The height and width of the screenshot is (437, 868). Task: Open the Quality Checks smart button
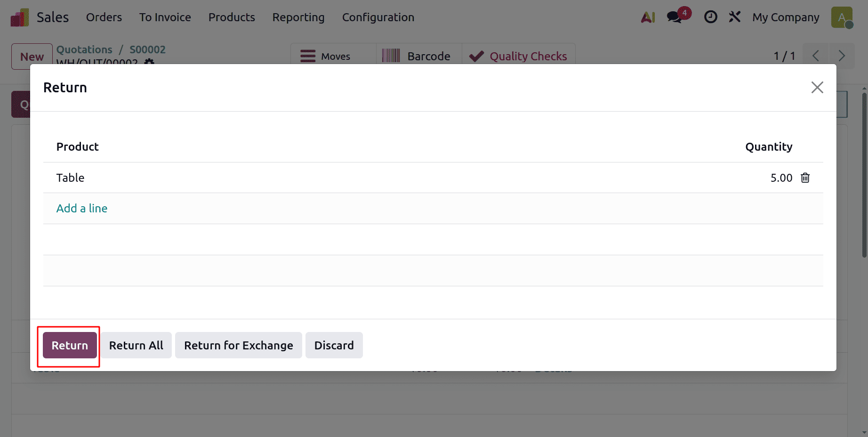pos(519,56)
